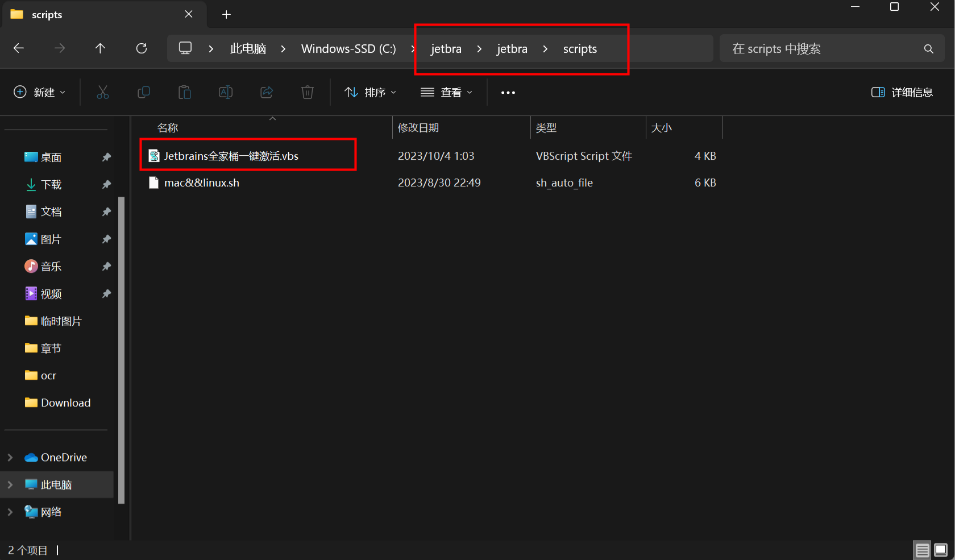Open Download folder in sidebar
The height and width of the screenshot is (560, 955).
tap(58, 403)
